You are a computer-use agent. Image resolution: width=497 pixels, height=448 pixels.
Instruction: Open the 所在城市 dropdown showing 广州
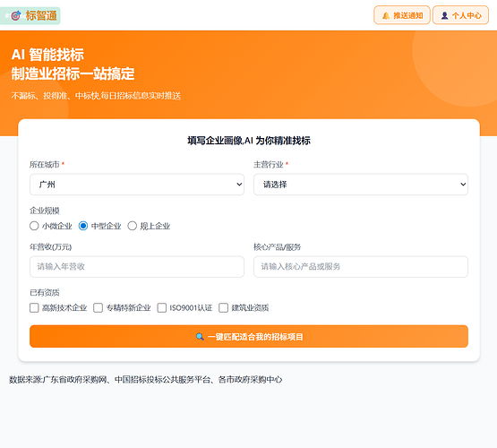point(137,185)
